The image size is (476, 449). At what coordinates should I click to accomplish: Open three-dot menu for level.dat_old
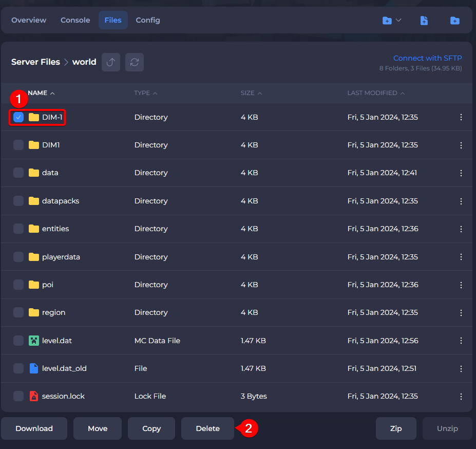[461, 368]
